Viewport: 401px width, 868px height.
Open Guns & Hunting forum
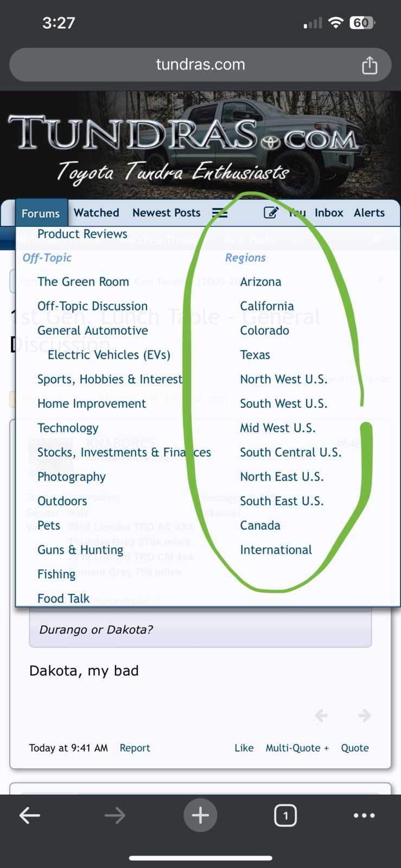coord(80,550)
